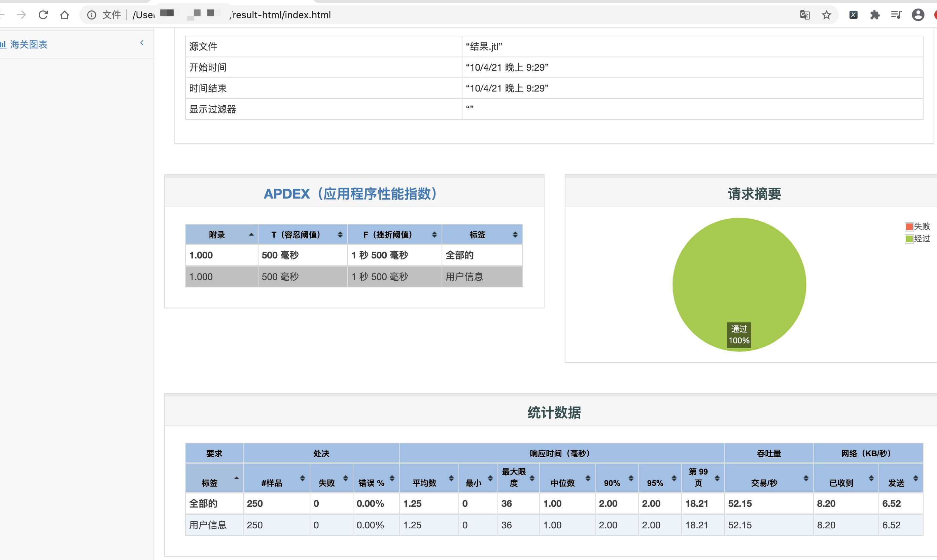Open 海关图表 sidebar menu item

(29, 44)
